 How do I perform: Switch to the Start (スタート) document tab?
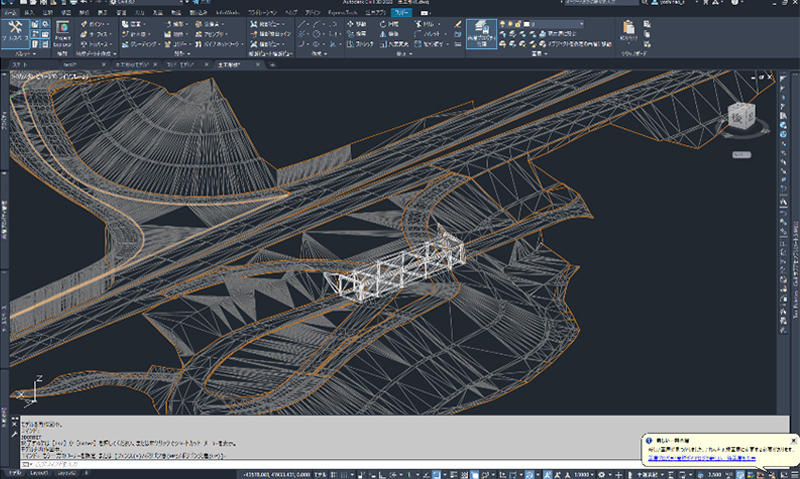tap(20, 65)
